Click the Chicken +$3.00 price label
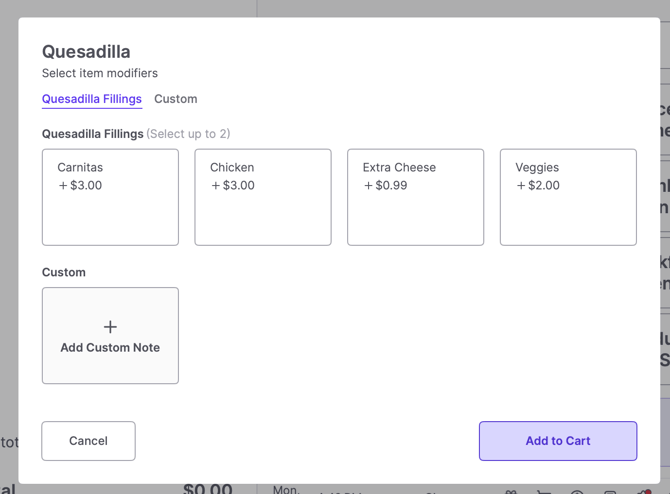This screenshot has width=670, height=494. coord(233,185)
